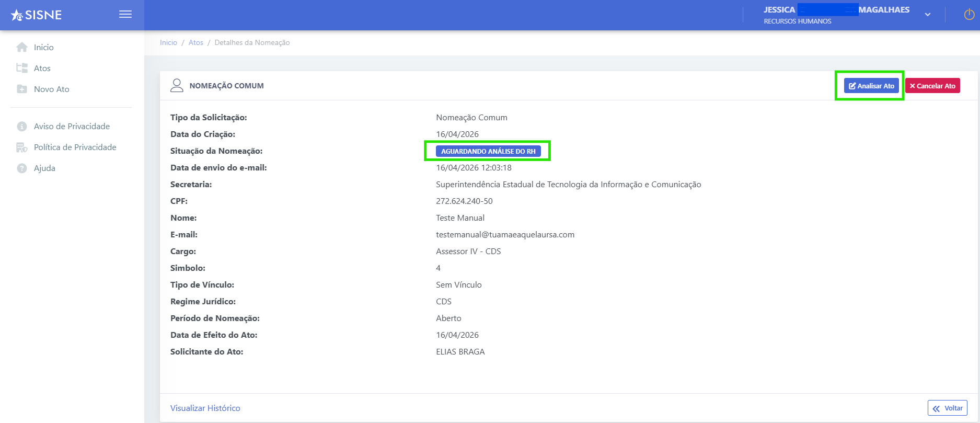Toggle the hamburger sidebar menu
The image size is (980, 423).
pos(125,14)
